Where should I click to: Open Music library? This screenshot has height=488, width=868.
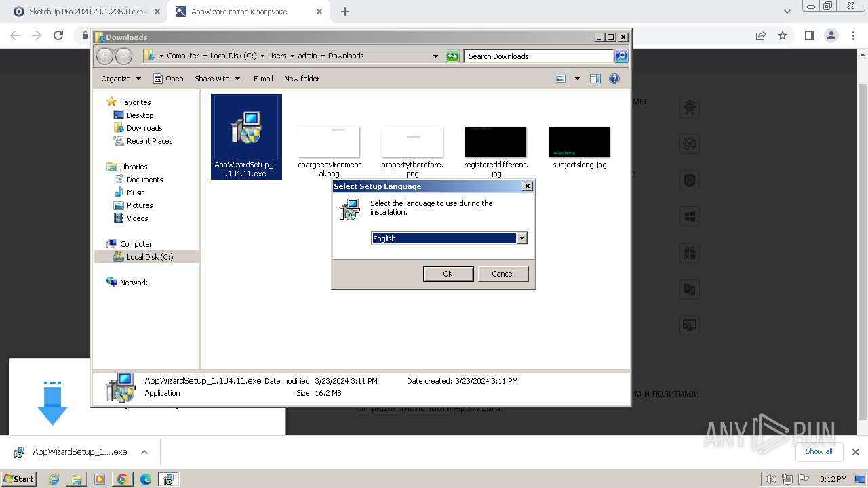(x=136, y=192)
